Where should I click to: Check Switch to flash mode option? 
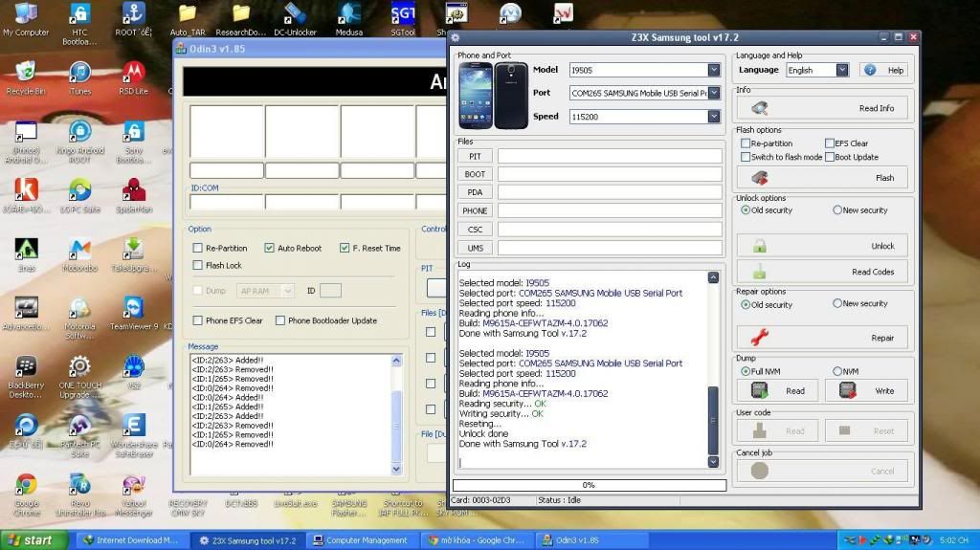[745, 157]
